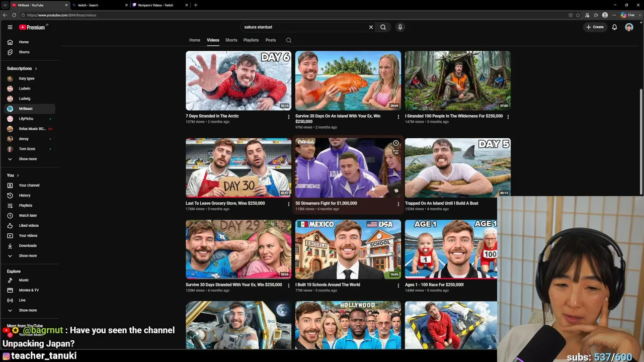Open options for Last To Leave Grocery Store
Viewport: 644px width, 362px height.
[288, 204]
